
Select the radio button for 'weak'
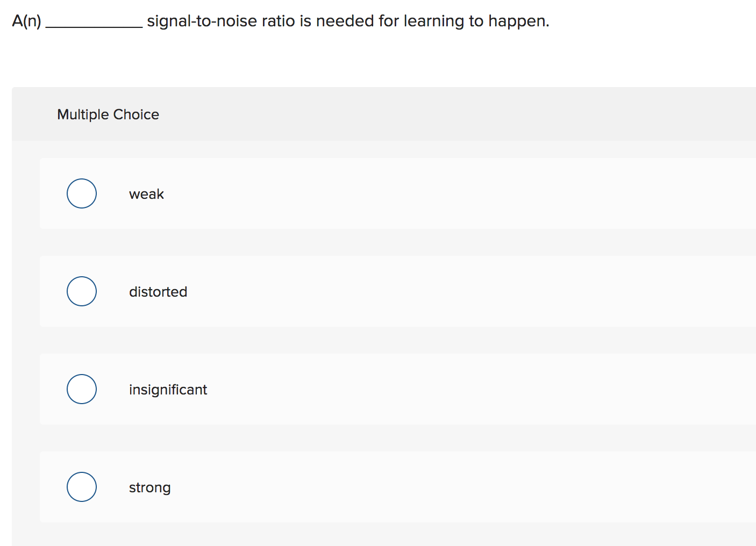coord(81,193)
